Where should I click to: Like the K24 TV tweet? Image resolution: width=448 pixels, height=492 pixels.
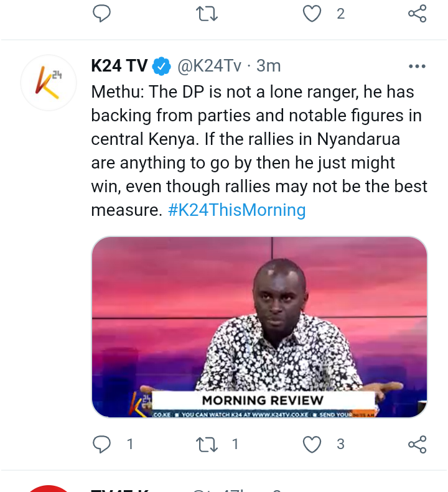point(312,444)
